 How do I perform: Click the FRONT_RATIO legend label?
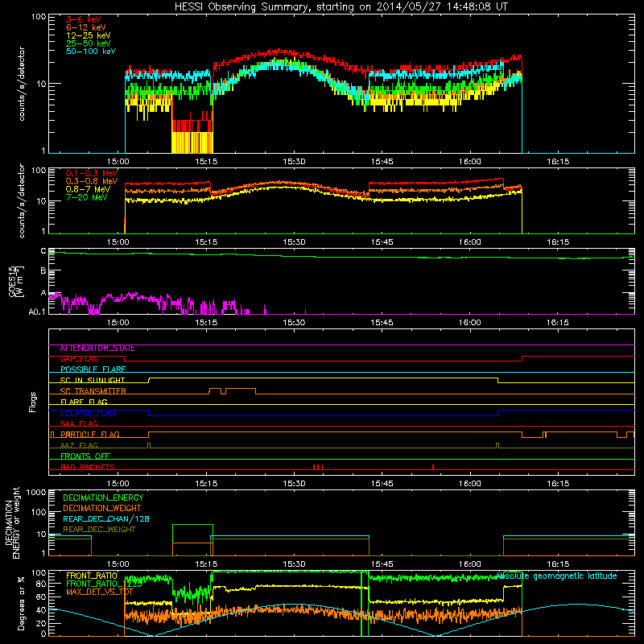pyautogui.click(x=92, y=576)
